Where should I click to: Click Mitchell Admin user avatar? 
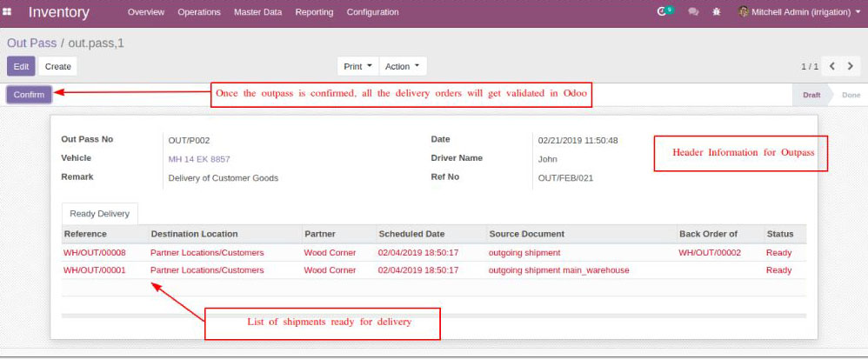tap(744, 11)
